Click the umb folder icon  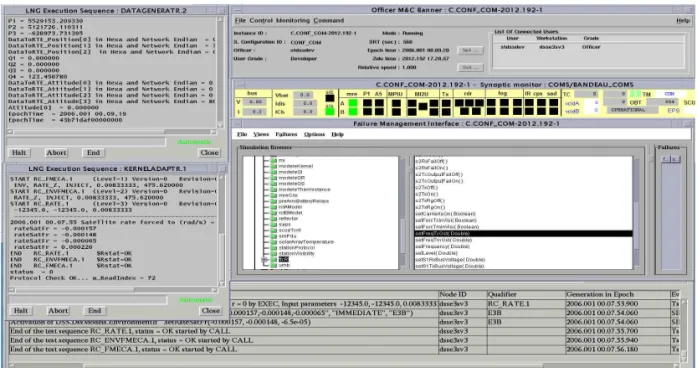pos(274,265)
